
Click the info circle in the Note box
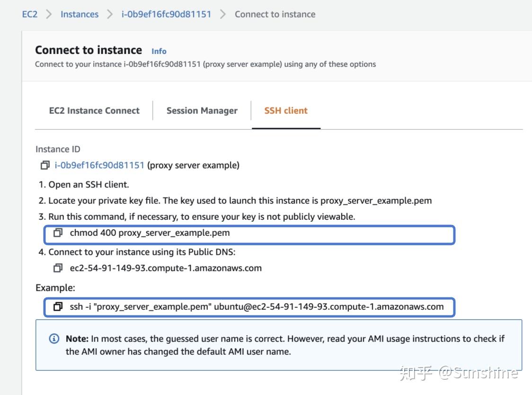(x=54, y=339)
